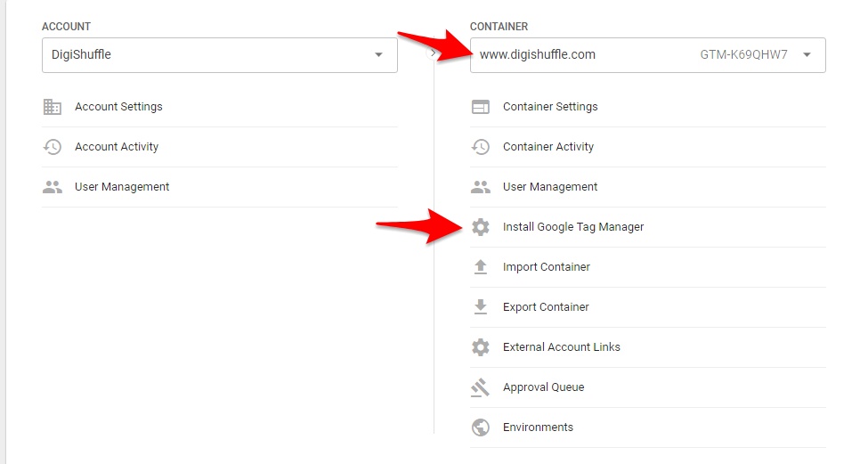The width and height of the screenshot is (868, 464).
Task: View Container Activity
Action: pyautogui.click(x=648, y=147)
